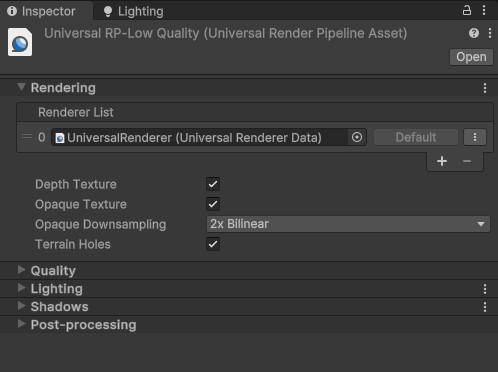Click the element 0 reorder handle
Screen dimensions: 498x372
click(27, 137)
